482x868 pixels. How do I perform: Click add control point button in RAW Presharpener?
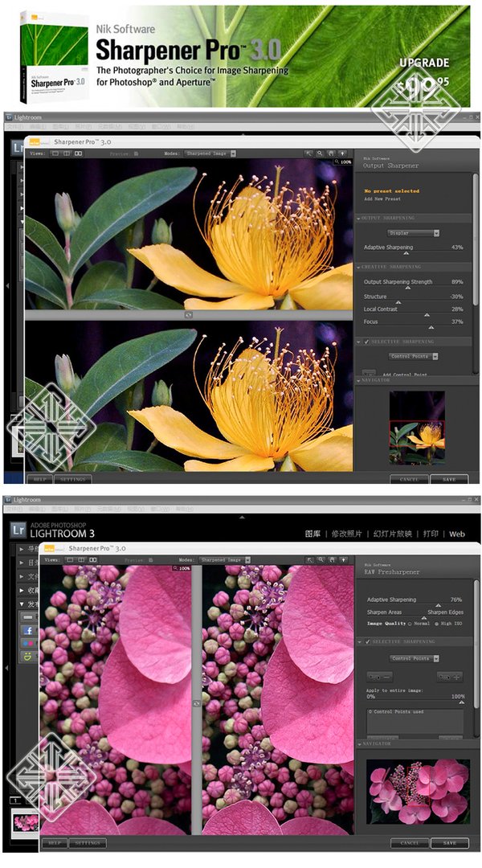450,677
